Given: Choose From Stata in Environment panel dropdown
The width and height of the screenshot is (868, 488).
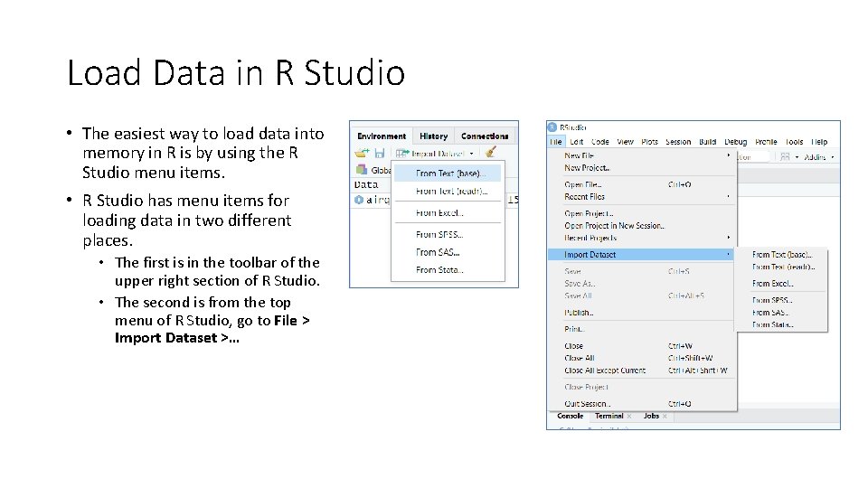Looking at the screenshot, I should pos(448,269).
